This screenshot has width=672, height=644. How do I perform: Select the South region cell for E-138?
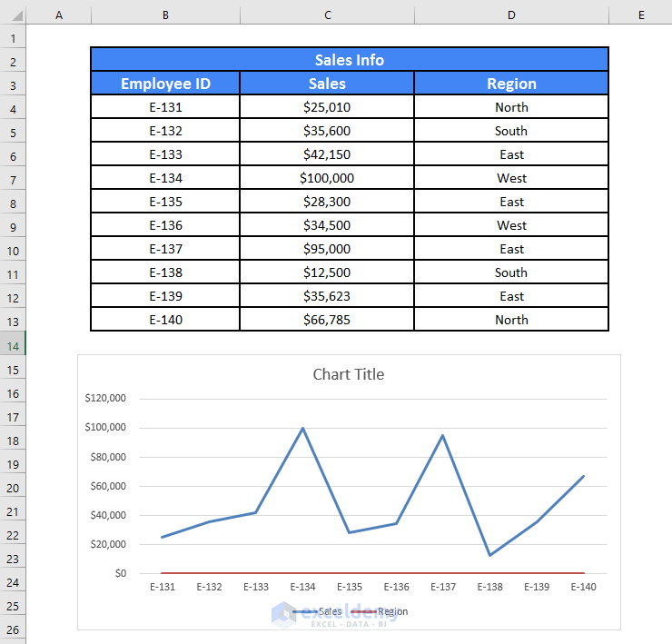[511, 272]
